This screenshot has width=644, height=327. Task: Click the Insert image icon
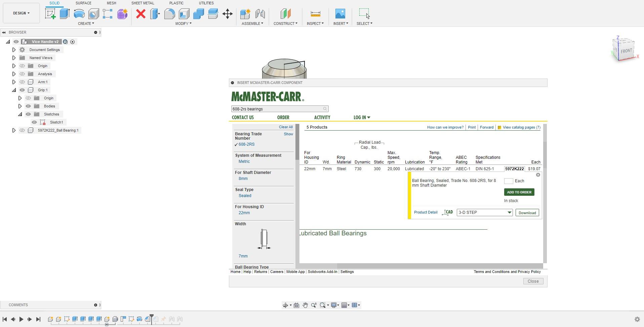tap(340, 14)
